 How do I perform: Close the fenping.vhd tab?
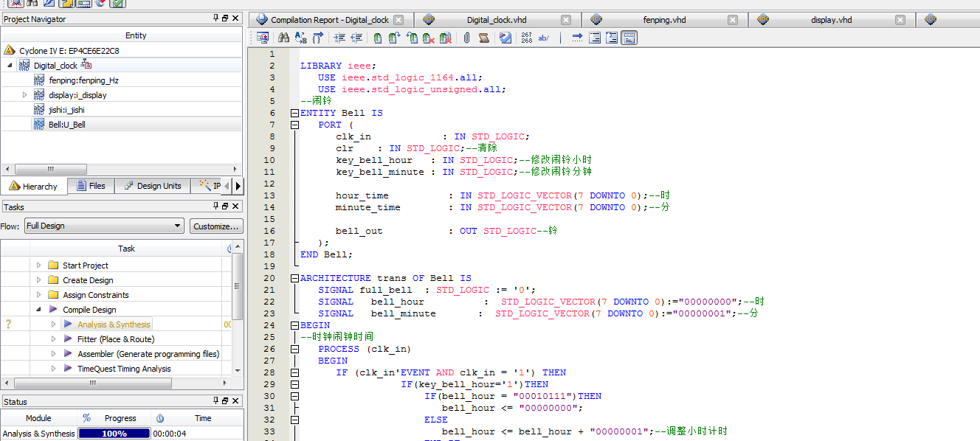[x=734, y=20]
